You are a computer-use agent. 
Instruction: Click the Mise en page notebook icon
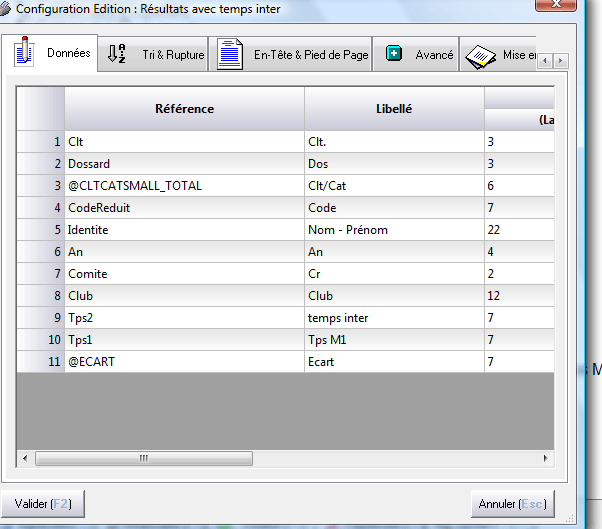coord(481,54)
